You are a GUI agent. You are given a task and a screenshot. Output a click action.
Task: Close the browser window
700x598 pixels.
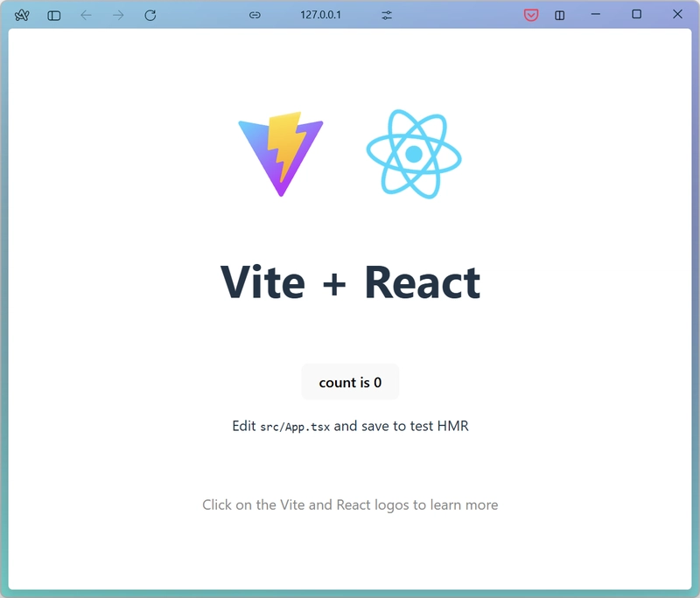click(677, 14)
